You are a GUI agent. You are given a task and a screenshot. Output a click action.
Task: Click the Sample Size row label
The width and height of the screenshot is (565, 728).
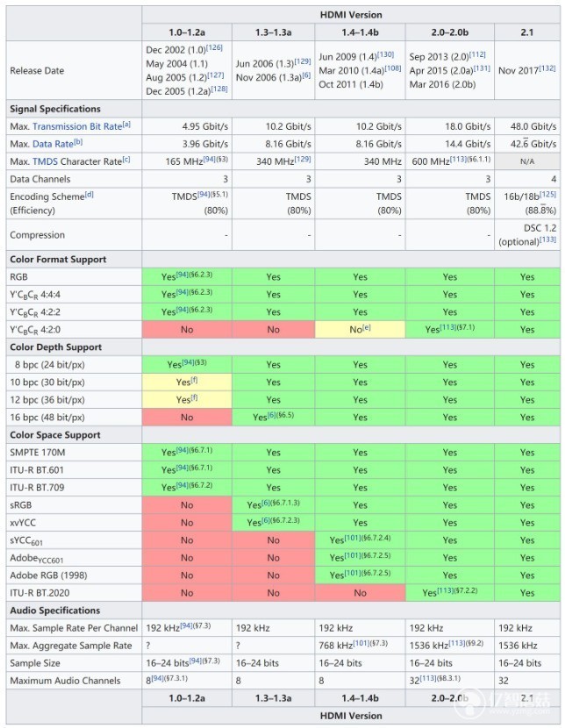pyautogui.click(x=35, y=663)
